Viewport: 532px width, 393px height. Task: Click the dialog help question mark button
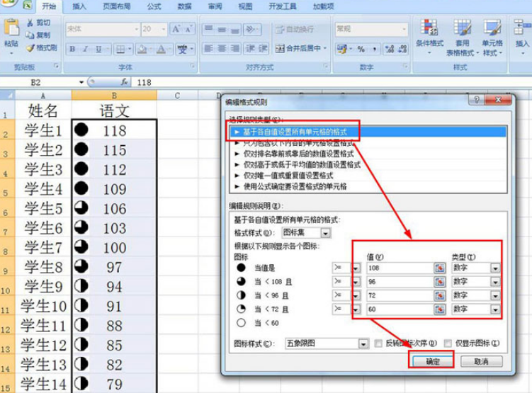pyautogui.click(x=477, y=100)
